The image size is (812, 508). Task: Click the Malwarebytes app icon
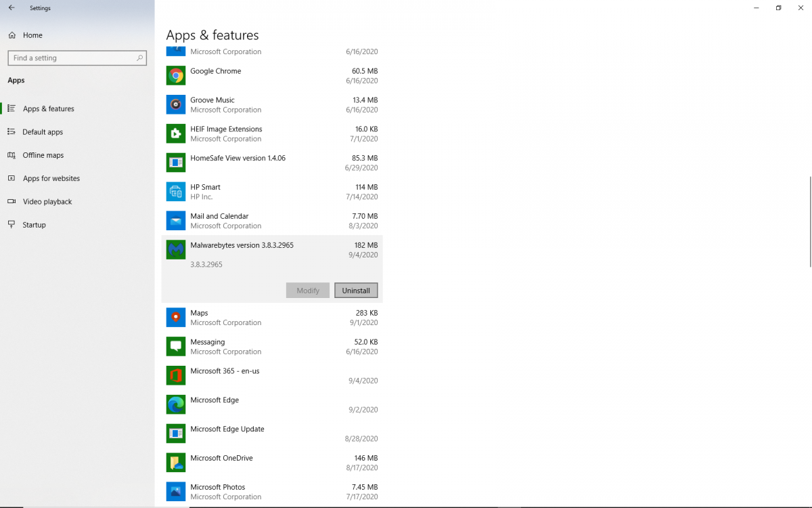(176, 250)
